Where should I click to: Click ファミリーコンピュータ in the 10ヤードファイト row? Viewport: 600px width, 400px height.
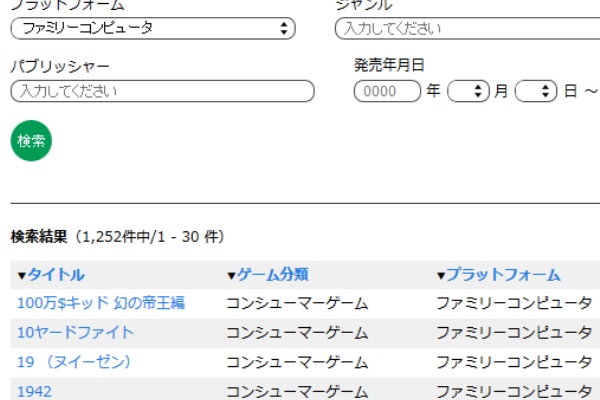pos(514,333)
